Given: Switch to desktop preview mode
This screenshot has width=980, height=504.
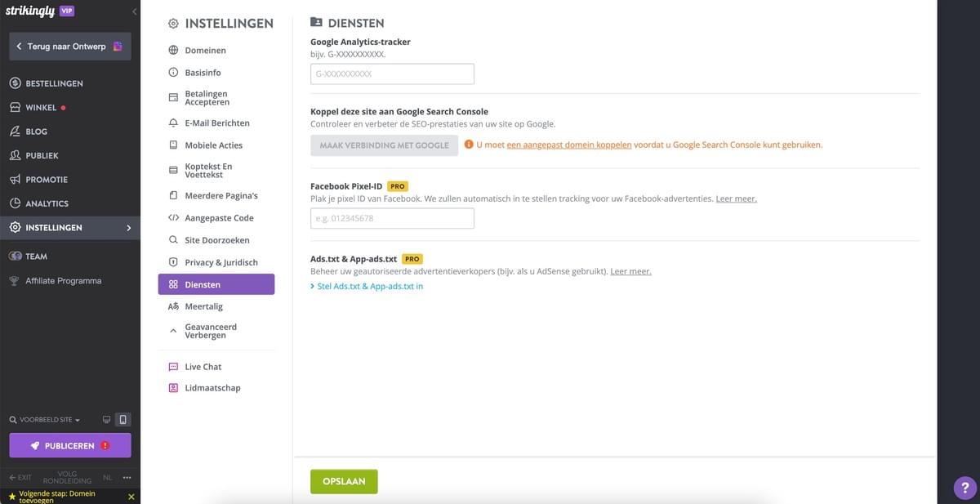Looking at the screenshot, I should (105, 418).
